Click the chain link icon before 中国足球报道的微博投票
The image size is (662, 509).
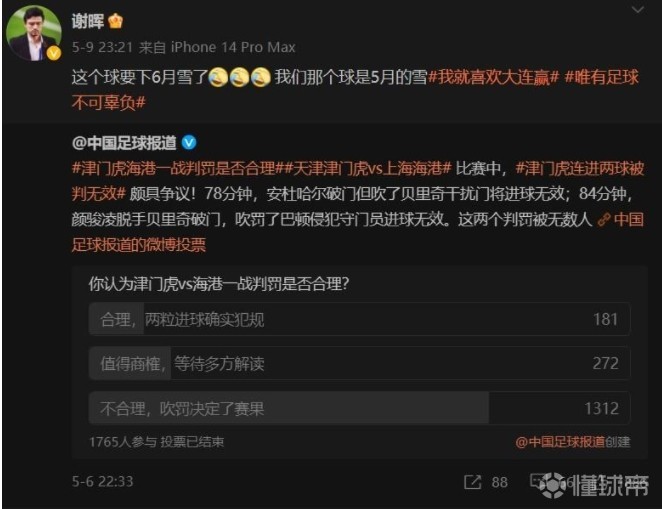604,219
